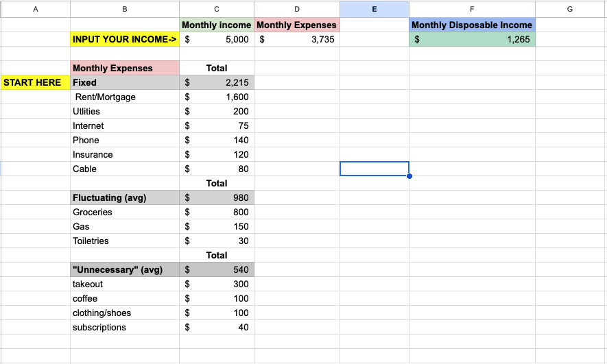Click the column A header

pos(35,9)
